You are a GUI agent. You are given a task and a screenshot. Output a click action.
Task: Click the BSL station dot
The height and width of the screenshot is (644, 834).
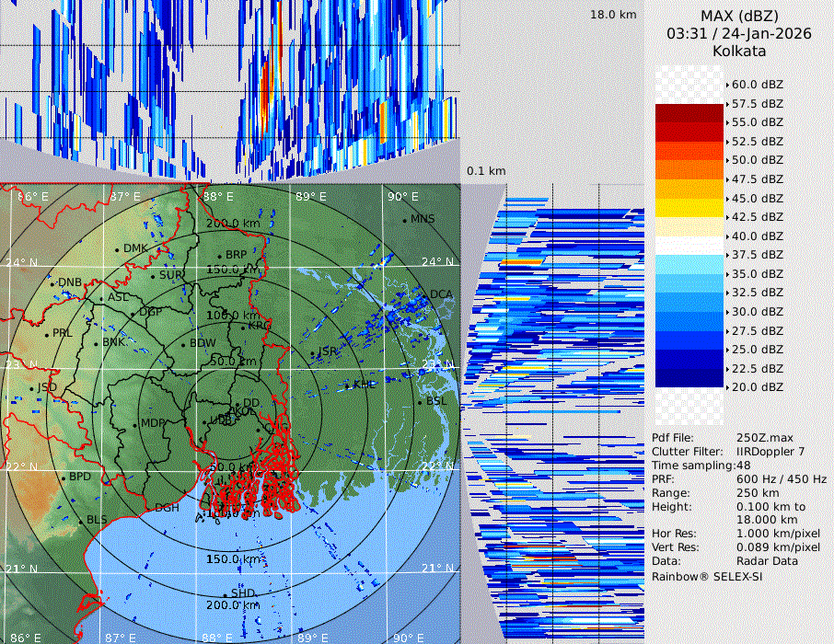(x=420, y=402)
